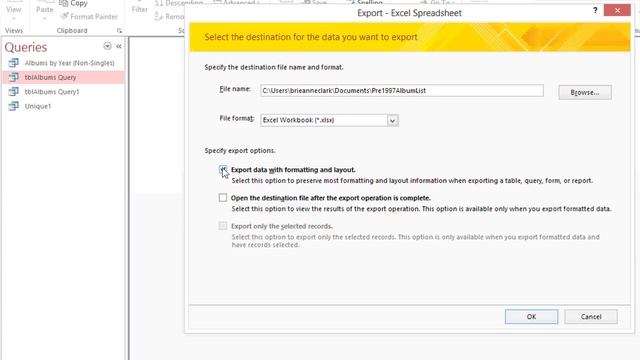Click the Copy icon in Clipboard group
Image resolution: width=640 pixels, height=360 pixels.
point(64,4)
